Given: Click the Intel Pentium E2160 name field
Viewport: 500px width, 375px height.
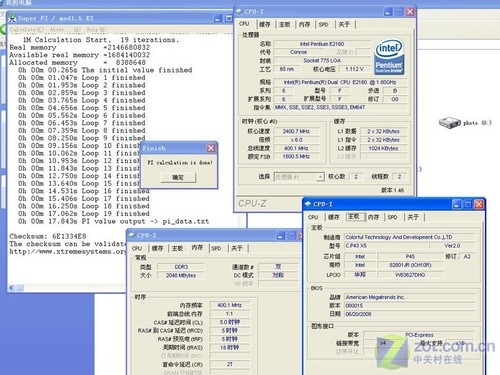Looking at the screenshot, I should [322, 44].
